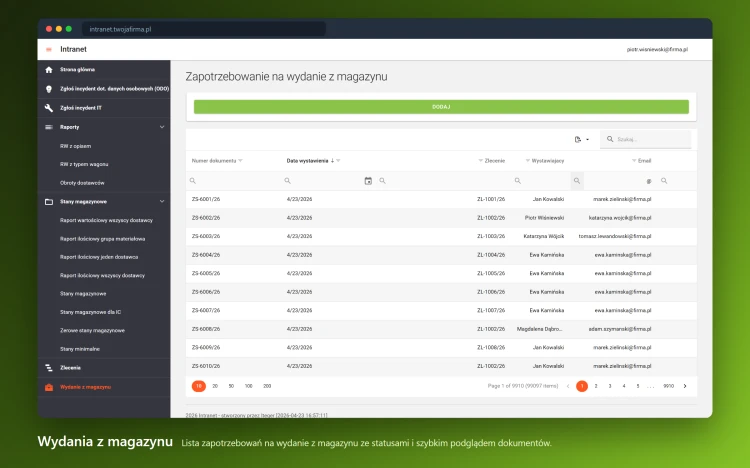Click the Szukaj search field
The image size is (750, 468).
pyautogui.click(x=646, y=139)
